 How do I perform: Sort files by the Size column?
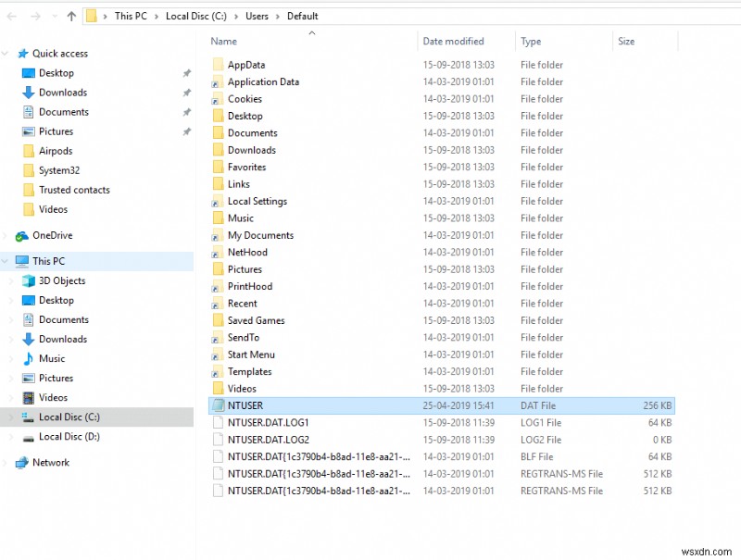pos(626,41)
